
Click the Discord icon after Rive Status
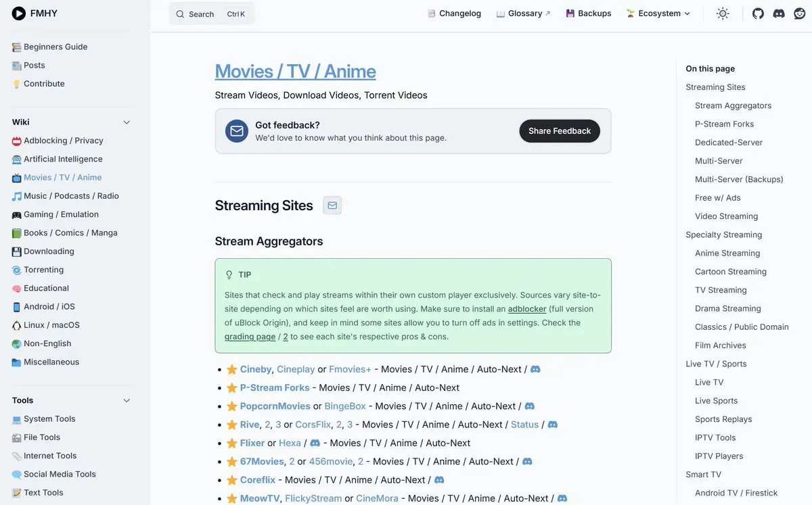[x=553, y=425]
